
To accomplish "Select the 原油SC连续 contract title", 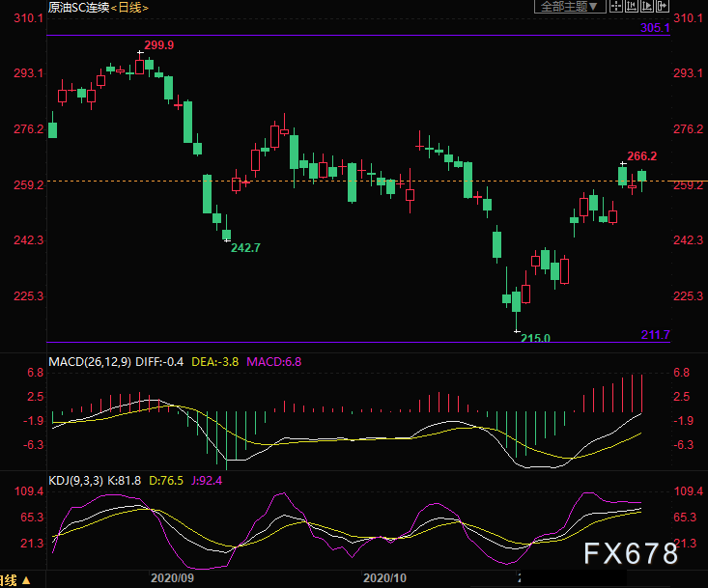I will point(78,7).
